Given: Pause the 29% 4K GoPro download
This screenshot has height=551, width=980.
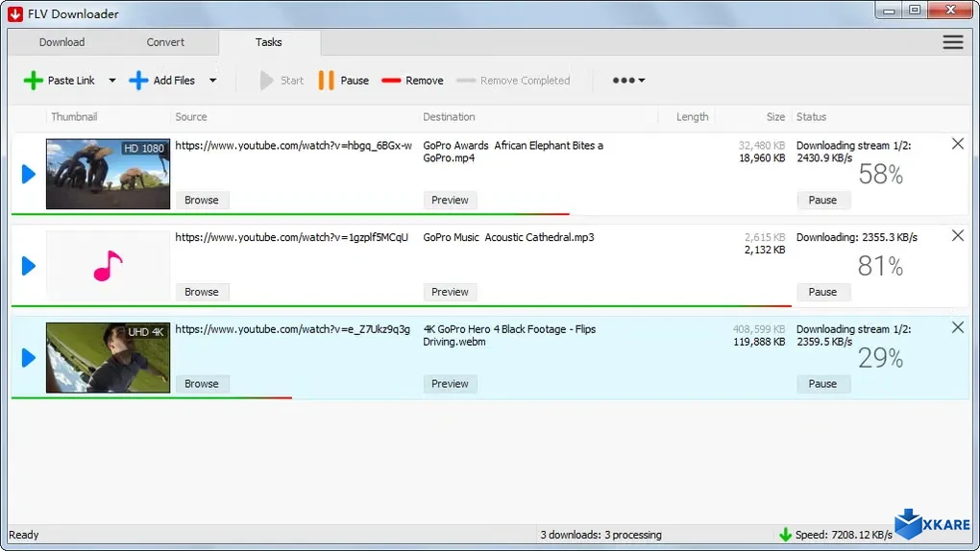Looking at the screenshot, I should coord(822,384).
